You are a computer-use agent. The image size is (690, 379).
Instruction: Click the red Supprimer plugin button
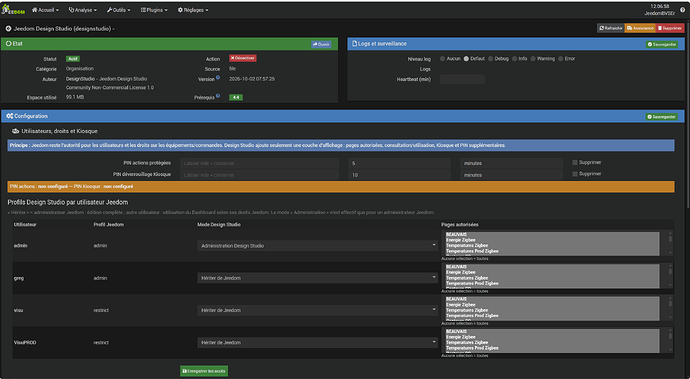[670, 28]
